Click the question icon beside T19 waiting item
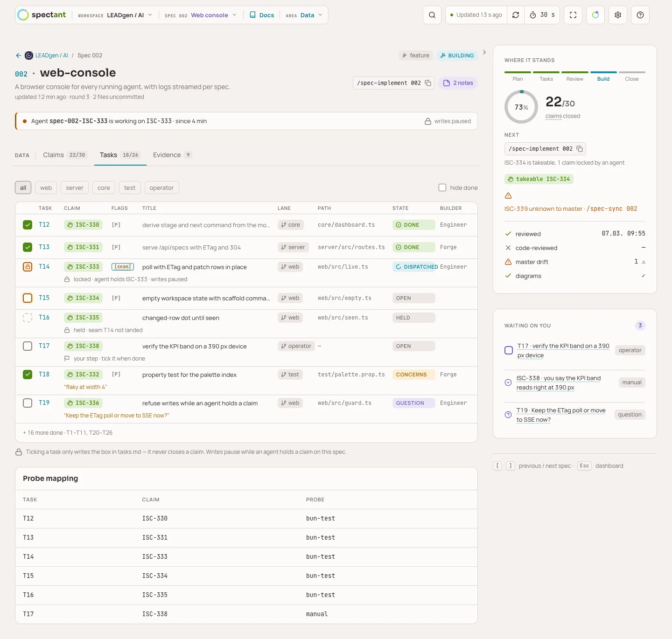The image size is (672, 639). 508,415
